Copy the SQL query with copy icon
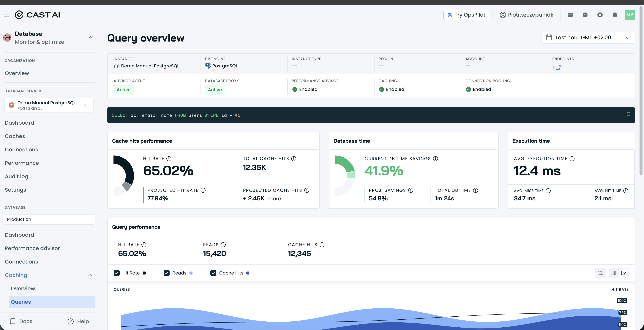Image resolution: width=644 pixels, height=330 pixels. coord(629,113)
